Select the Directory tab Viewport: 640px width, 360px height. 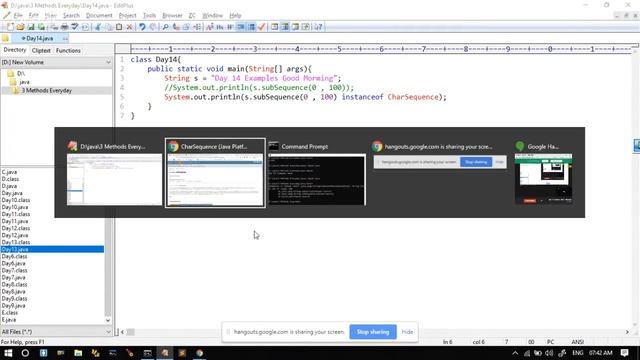pyautogui.click(x=15, y=50)
